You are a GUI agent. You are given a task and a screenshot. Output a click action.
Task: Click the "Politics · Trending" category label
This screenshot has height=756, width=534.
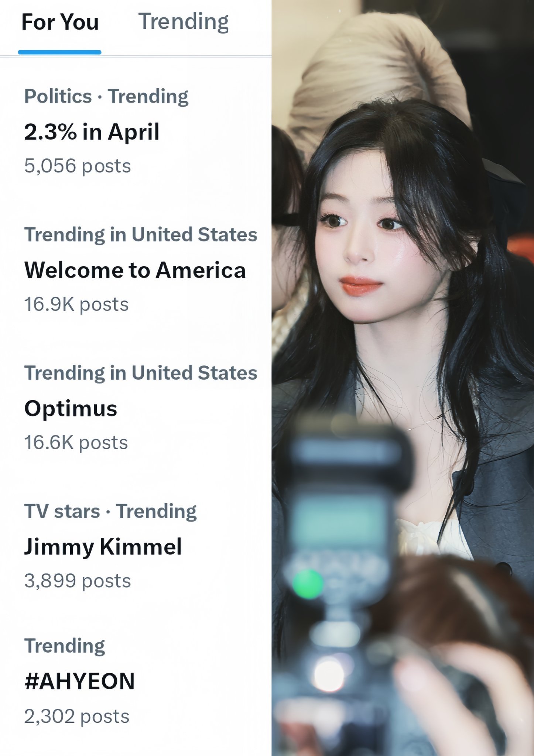pos(106,97)
